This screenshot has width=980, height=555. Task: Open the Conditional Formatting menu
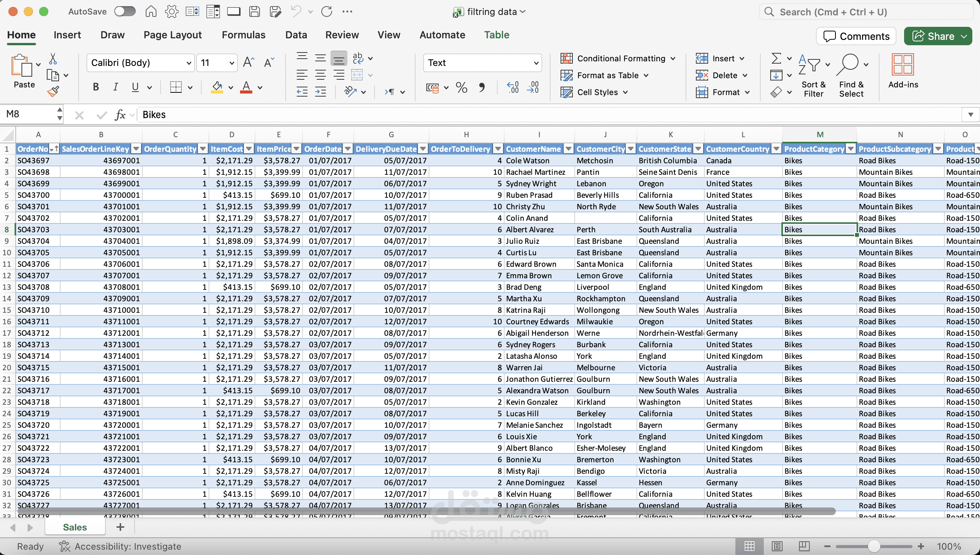pyautogui.click(x=617, y=58)
